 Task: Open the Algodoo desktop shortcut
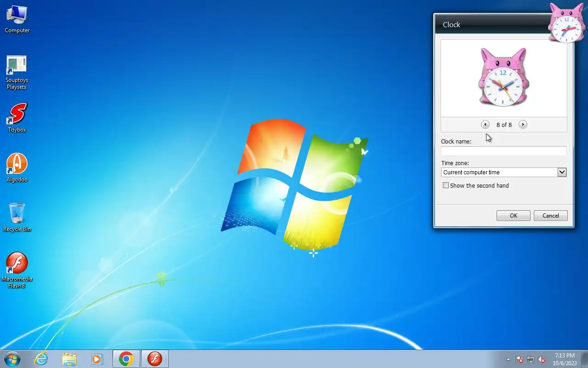click(x=17, y=168)
